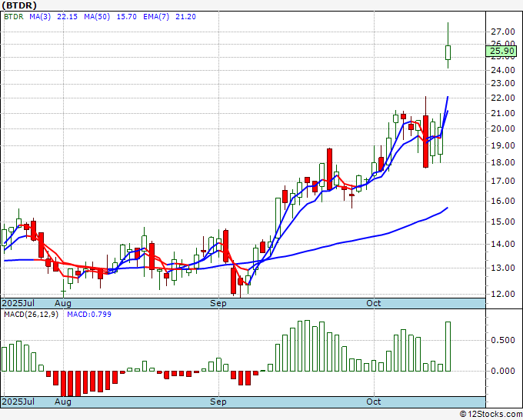Select the 15.00 price axis label
This screenshot has width=523, height=420.
click(x=503, y=222)
